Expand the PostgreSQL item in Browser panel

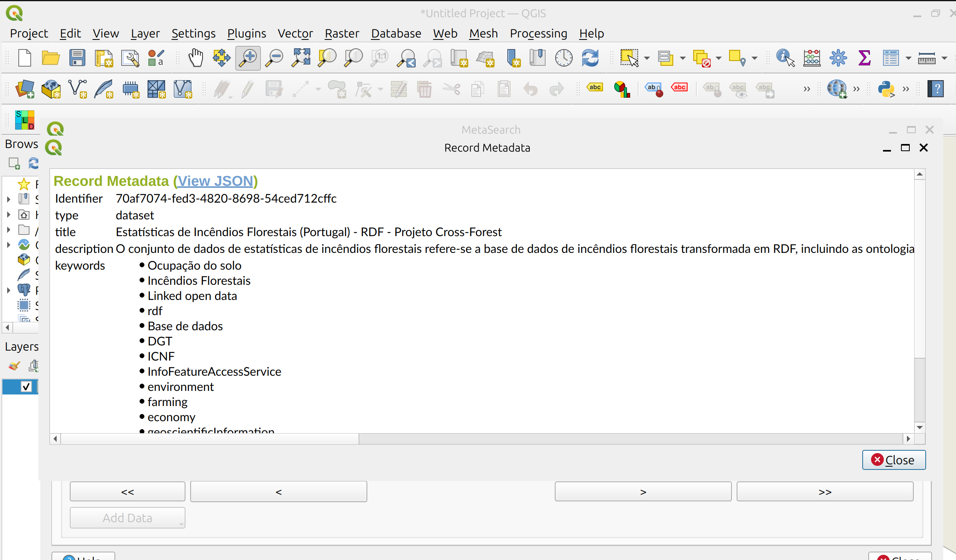point(8,290)
